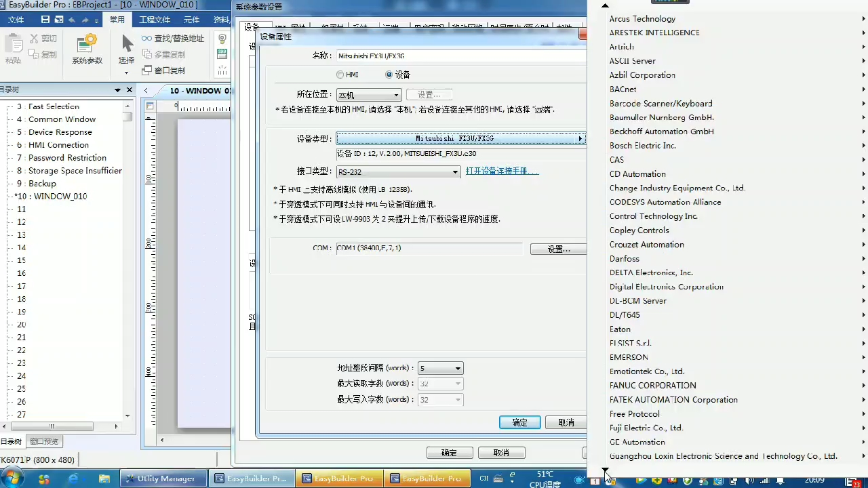
Task: Switch to the 工程文件 ribbon tab
Action: (x=155, y=20)
